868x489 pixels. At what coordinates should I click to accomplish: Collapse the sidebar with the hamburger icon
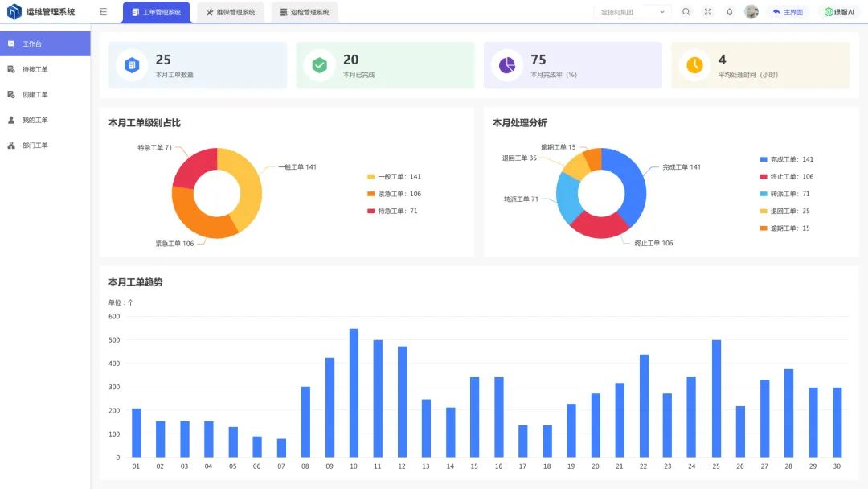pyautogui.click(x=103, y=11)
